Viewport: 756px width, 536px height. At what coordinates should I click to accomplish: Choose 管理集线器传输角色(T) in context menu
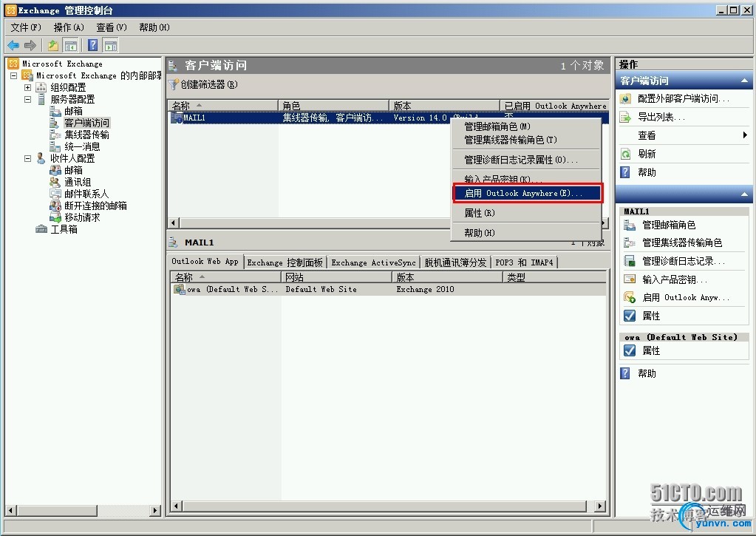tap(526, 140)
